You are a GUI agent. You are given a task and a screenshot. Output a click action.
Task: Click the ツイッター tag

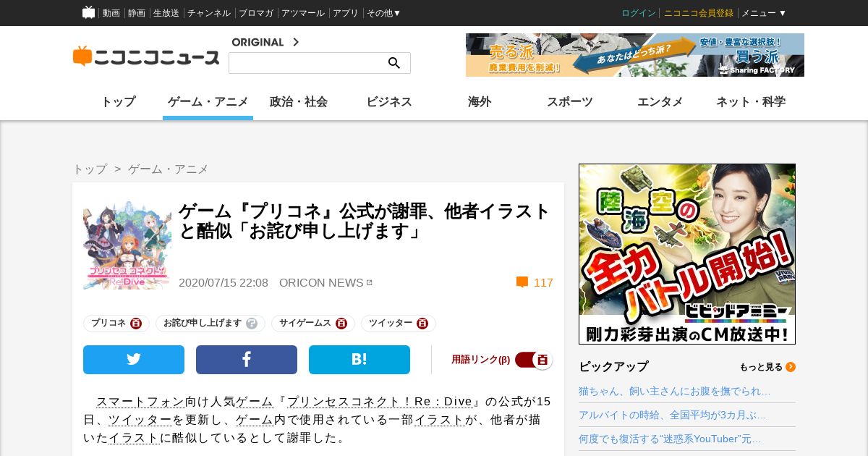point(391,324)
